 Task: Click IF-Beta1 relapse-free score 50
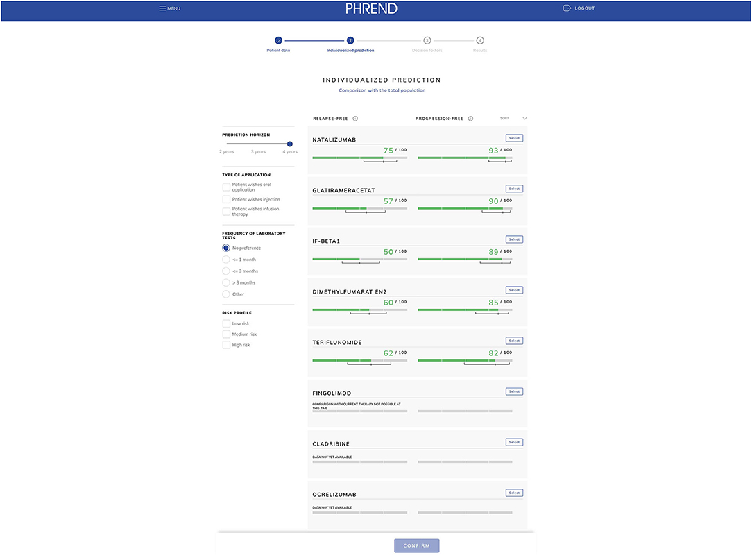tap(388, 252)
